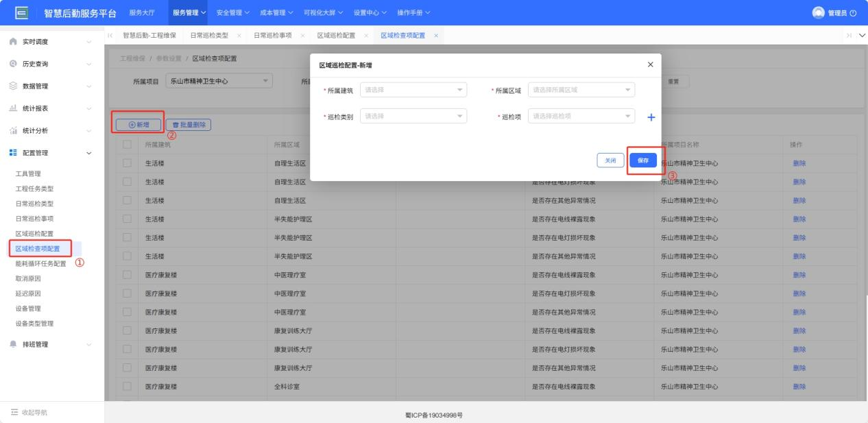Click the 实时调度 home icon in sidebar
Viewport: 868px width, 423px height.
(x=14, y=42)
